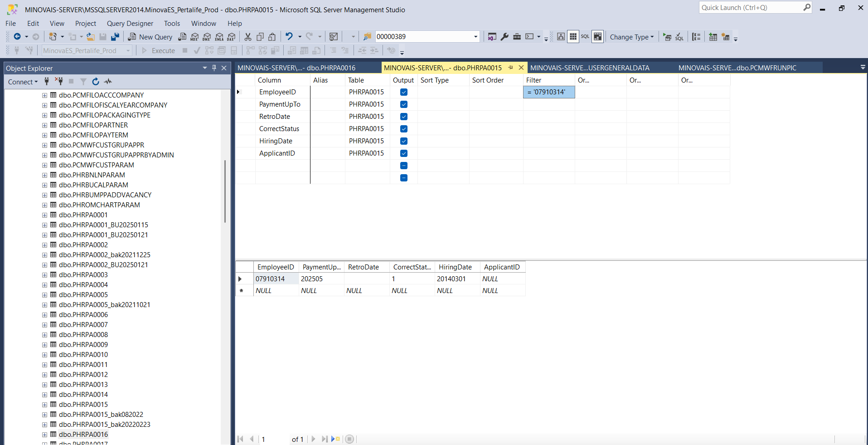The image size is (868, 445).
Task: Toggle Output checkbox in first empty criteria row
Action: tap(404, 166)
